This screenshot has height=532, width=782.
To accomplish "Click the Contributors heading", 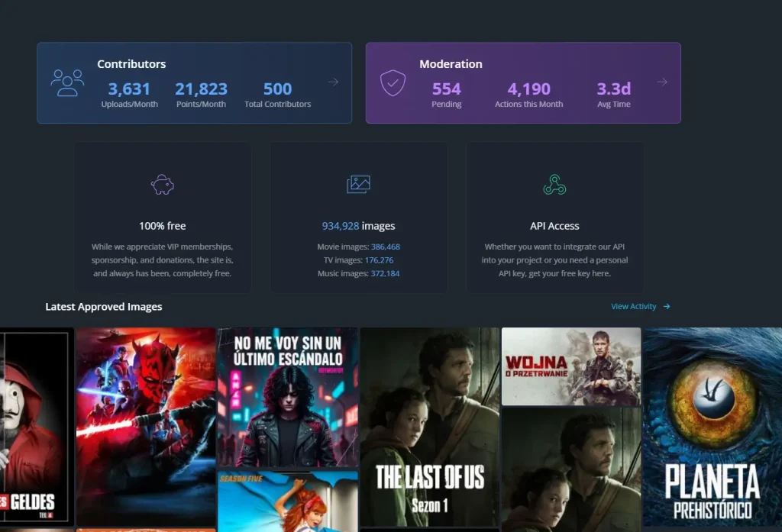I will tap(131, 64).
